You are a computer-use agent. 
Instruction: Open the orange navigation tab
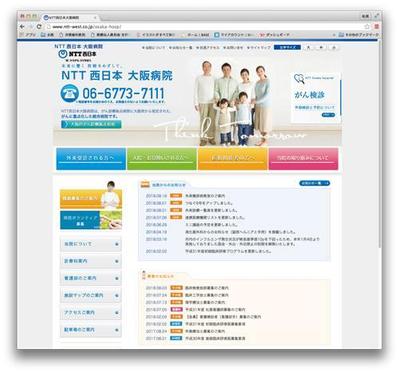pyautogui.click(x=233, y=159)
